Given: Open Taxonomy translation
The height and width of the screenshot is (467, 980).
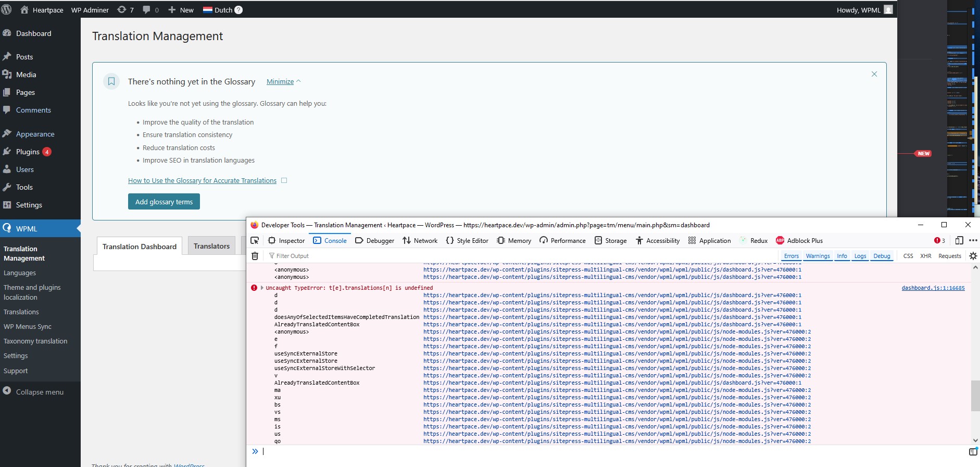Looking at the screenshot, I should pos(35,341).
